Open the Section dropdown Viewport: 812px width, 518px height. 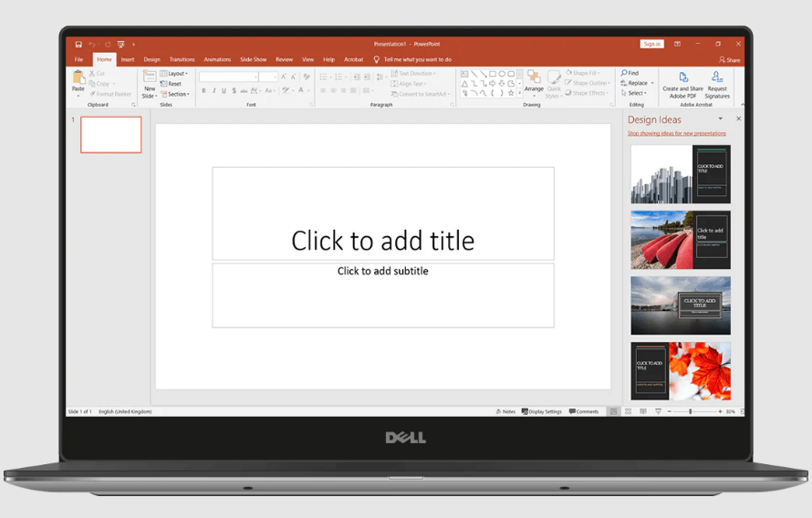175,94
